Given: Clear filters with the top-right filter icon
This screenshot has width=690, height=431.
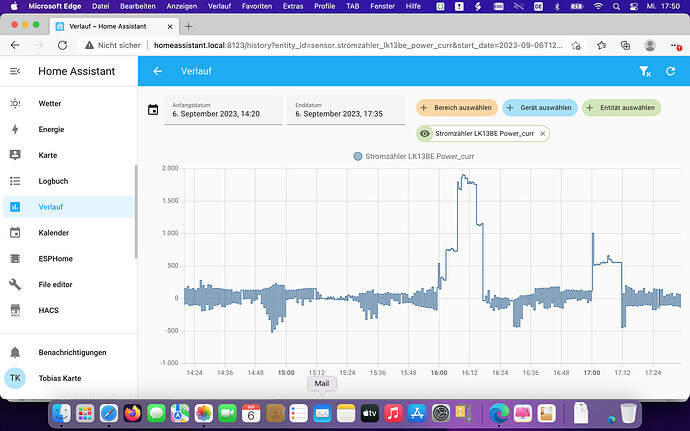Looking at the screenshot, I should [645, 71].
